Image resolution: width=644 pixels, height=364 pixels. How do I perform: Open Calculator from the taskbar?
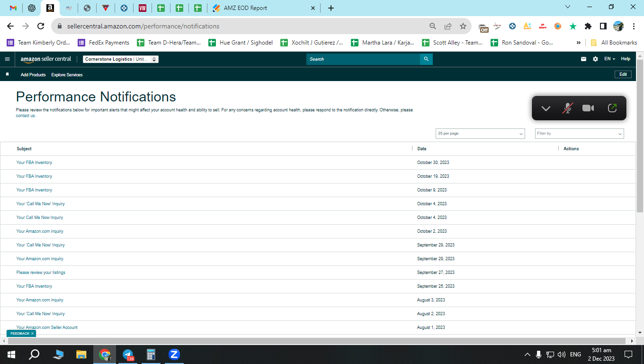pos(151,355)
